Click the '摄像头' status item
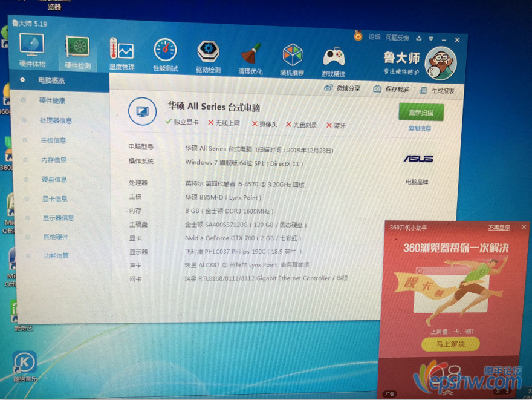This screenshot has width=532, height=400. coord(264,124)
